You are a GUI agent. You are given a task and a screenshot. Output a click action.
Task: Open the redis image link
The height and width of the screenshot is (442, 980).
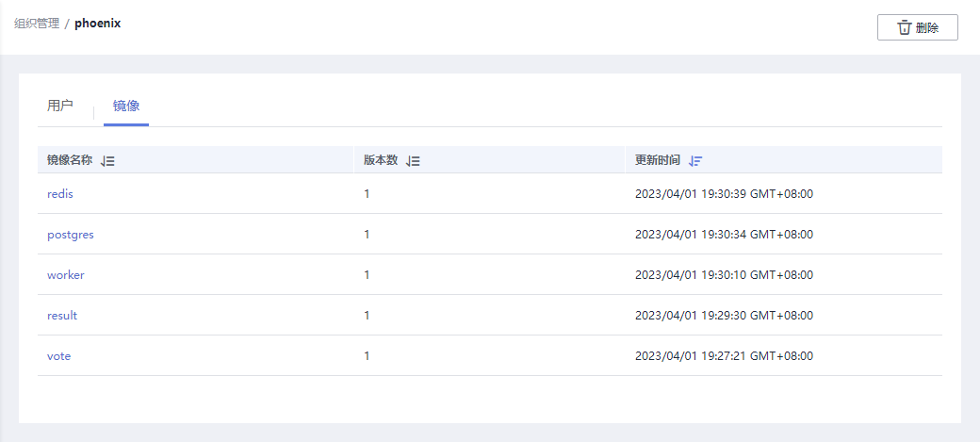[60, 194]
